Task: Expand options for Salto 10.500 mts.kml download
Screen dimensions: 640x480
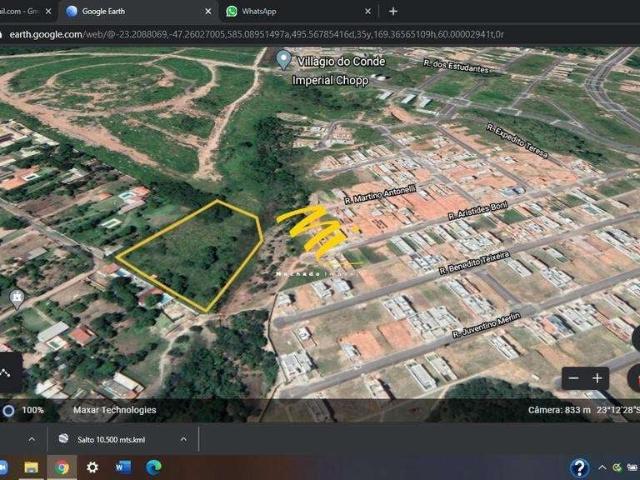Action: tap(183, 439)
